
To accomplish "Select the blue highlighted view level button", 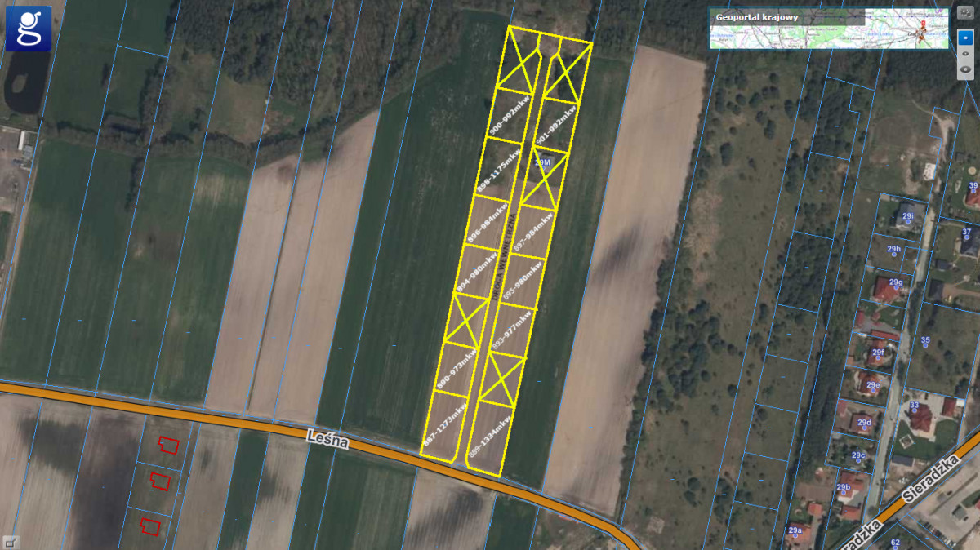I will [965, 38].
